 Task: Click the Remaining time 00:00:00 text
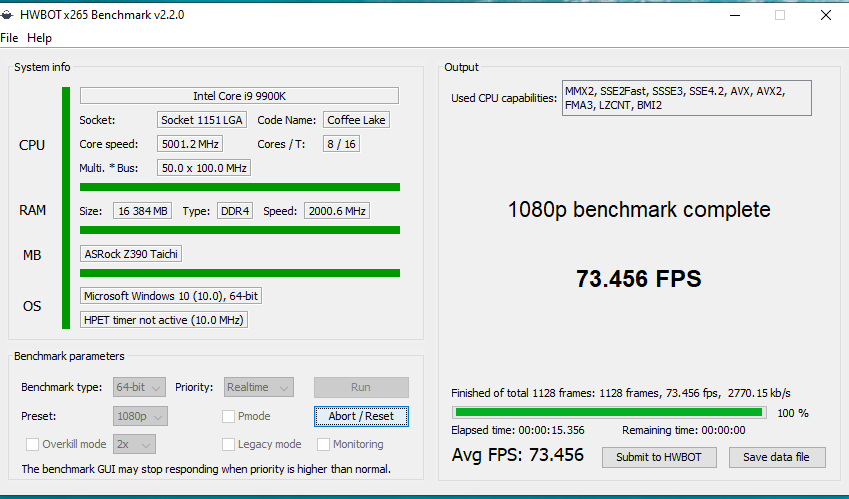coord(684,430)
